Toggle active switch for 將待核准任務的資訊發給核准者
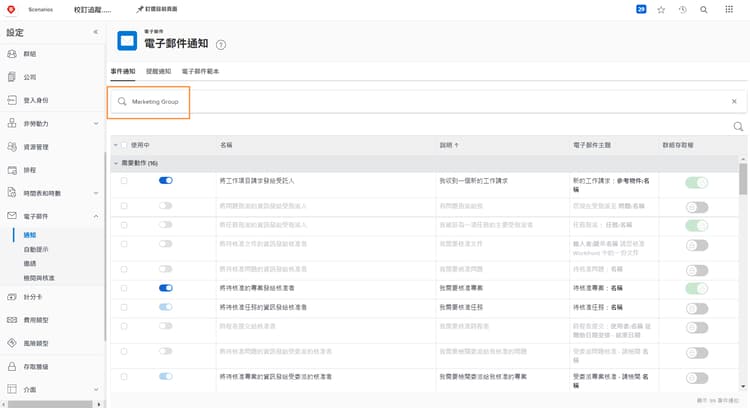The width and height of the screenshot is (750, 408). [x=165, y=307]
